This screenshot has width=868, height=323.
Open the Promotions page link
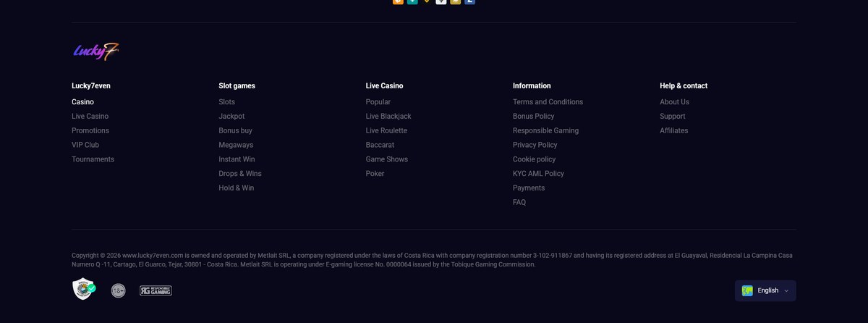pos(90,131)
